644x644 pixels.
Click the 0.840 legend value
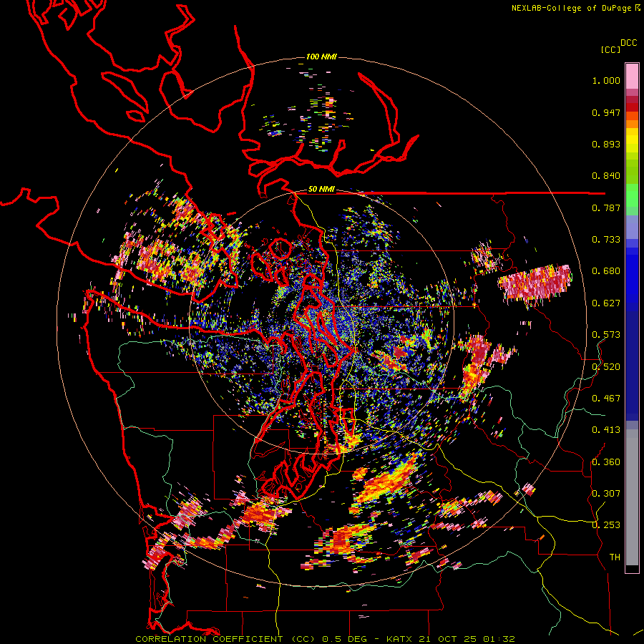(606, 176)
